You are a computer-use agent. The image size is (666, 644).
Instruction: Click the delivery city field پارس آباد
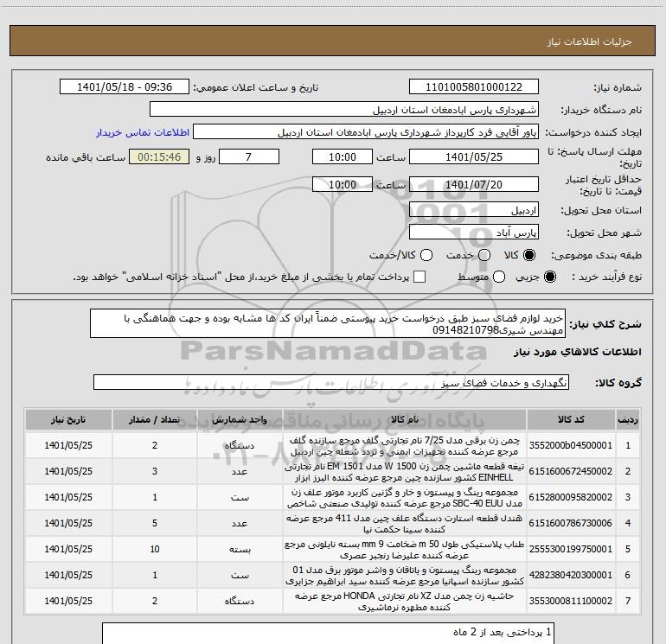474,233
